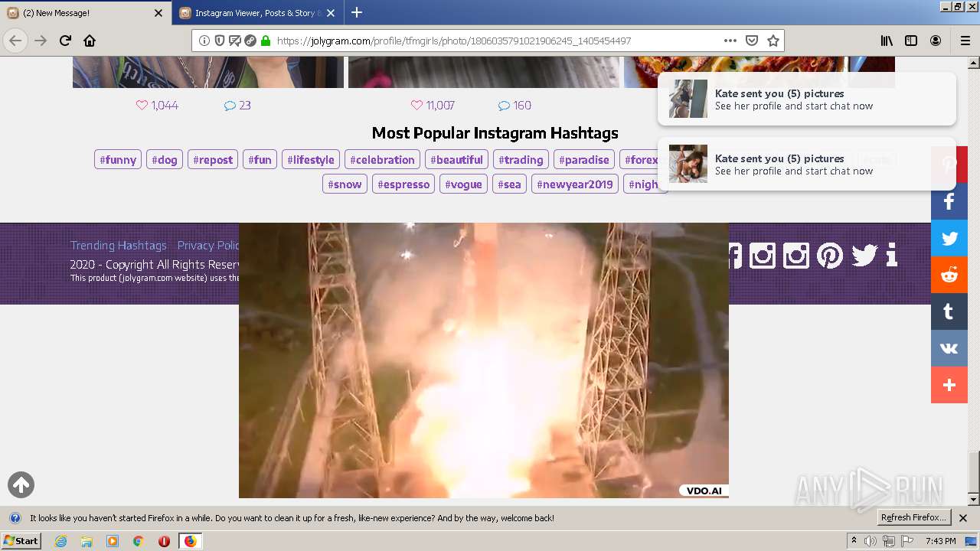The height and width of the screenshot is (551, 980).
Task: Open the Windows Start menu
Action: pos(21,541)
